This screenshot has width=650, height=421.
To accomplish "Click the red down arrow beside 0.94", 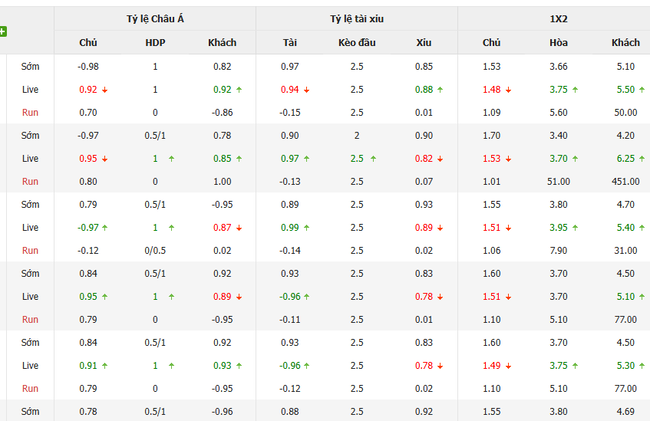I will pos(309,89).
